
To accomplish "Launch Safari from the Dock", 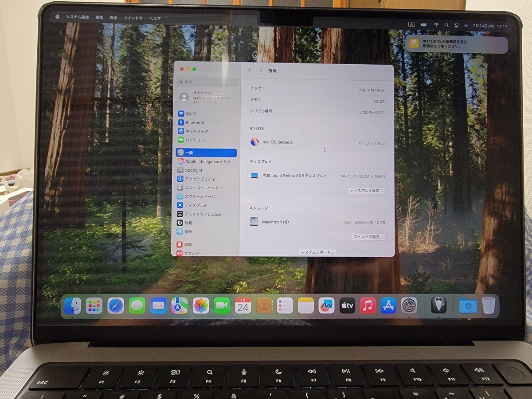I will [115, 305].
